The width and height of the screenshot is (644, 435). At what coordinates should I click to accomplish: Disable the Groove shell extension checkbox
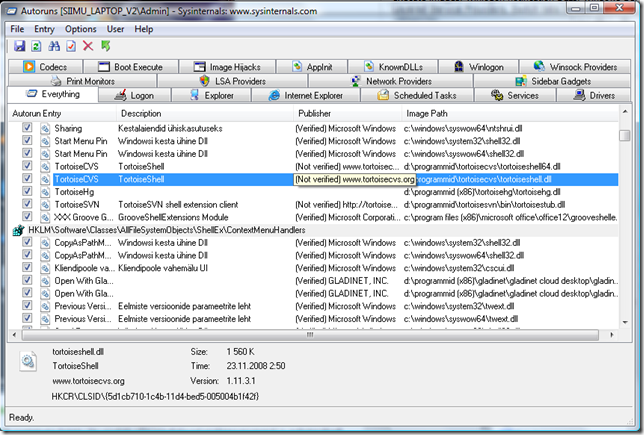(x=27, y=216)
